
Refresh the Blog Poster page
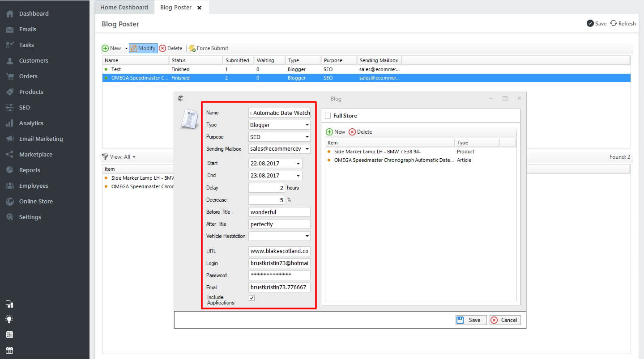coord(623,23)
